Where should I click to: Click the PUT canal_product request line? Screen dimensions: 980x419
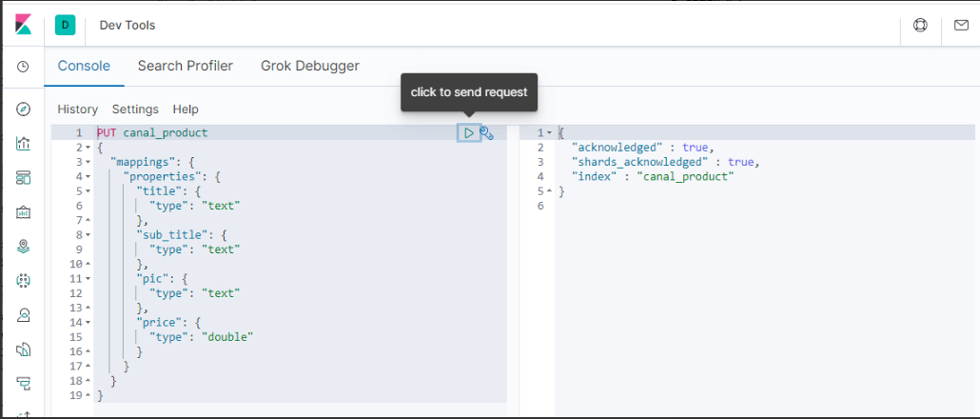[152, 133]
